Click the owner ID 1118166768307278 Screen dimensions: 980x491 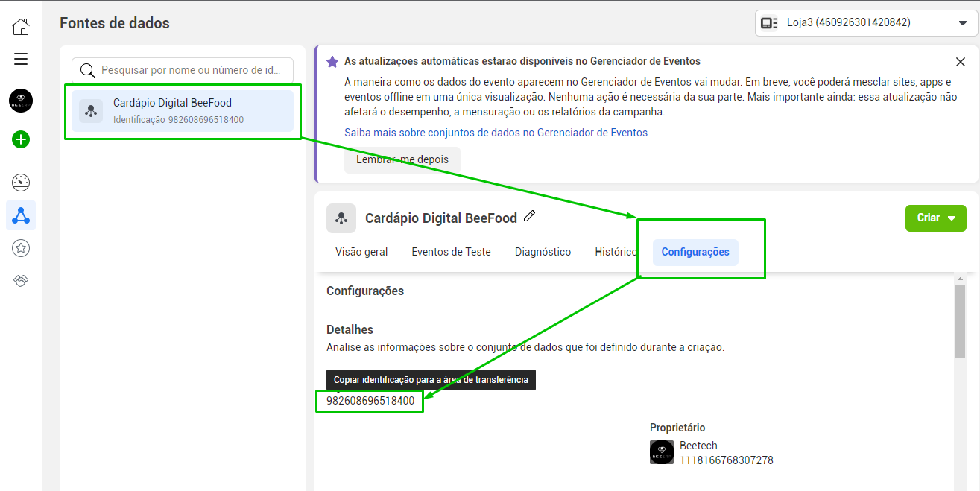[x=727, y=460]
